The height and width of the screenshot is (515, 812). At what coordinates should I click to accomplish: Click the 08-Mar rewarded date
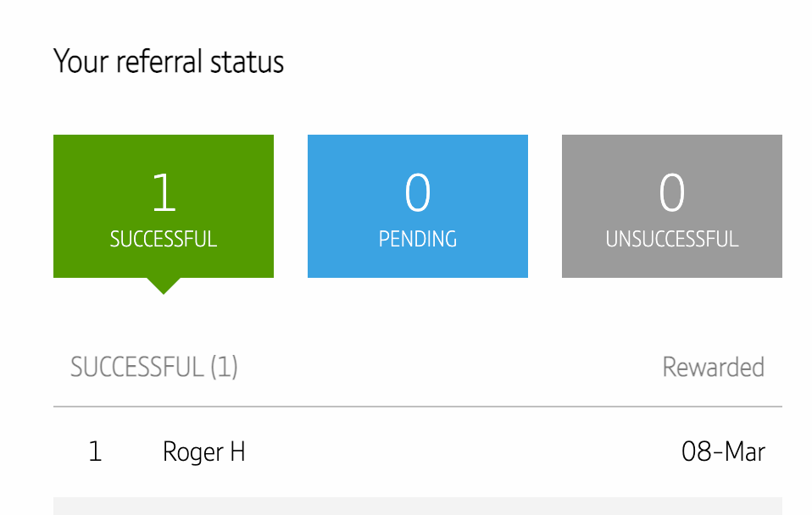[723, 451]
